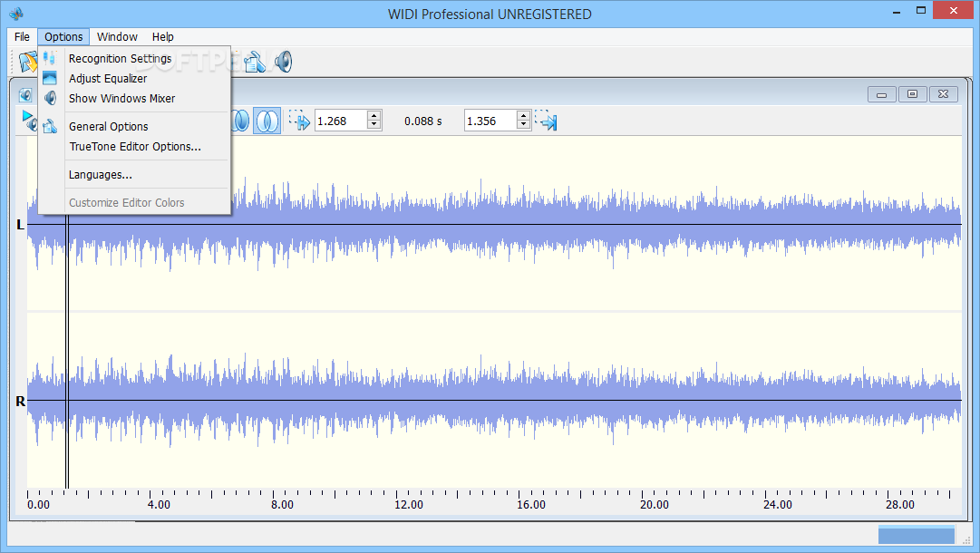Open the Window menu

(x=117, y=37)
